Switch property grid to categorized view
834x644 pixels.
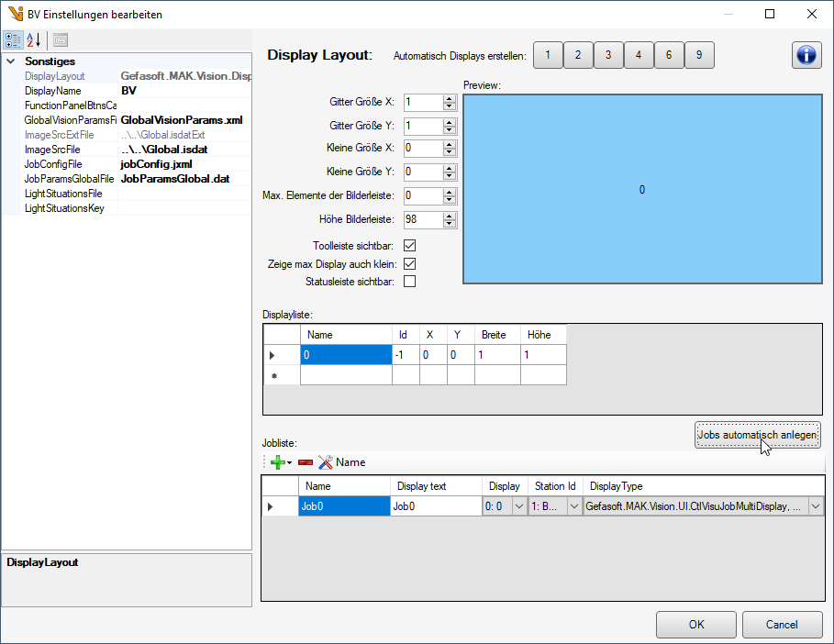[13, 40]
